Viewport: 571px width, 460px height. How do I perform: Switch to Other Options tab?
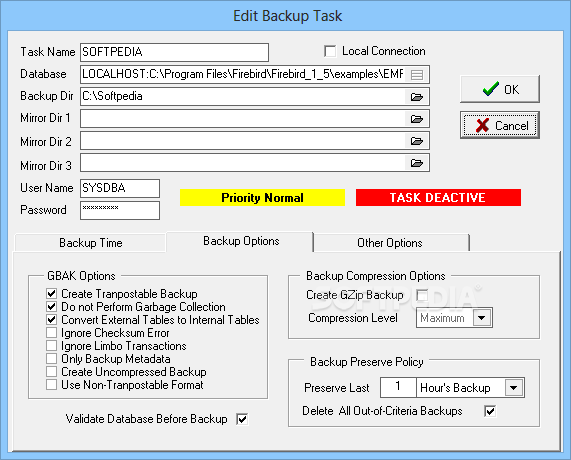click(x=390, y=243)
